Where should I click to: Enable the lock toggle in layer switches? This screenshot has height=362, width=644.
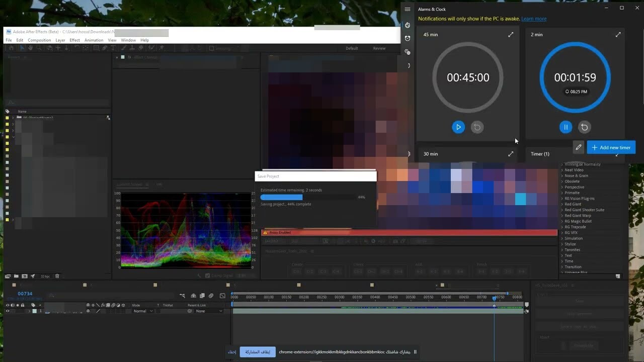coord(23,305)
